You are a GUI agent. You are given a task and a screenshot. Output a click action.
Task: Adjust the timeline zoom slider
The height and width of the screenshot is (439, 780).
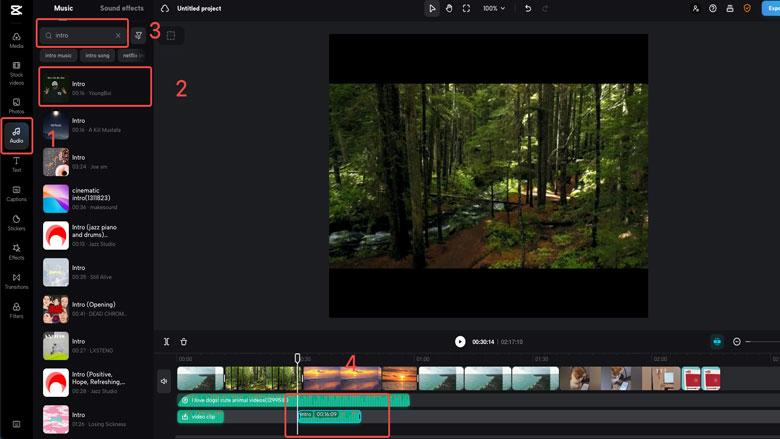(763, 342)
